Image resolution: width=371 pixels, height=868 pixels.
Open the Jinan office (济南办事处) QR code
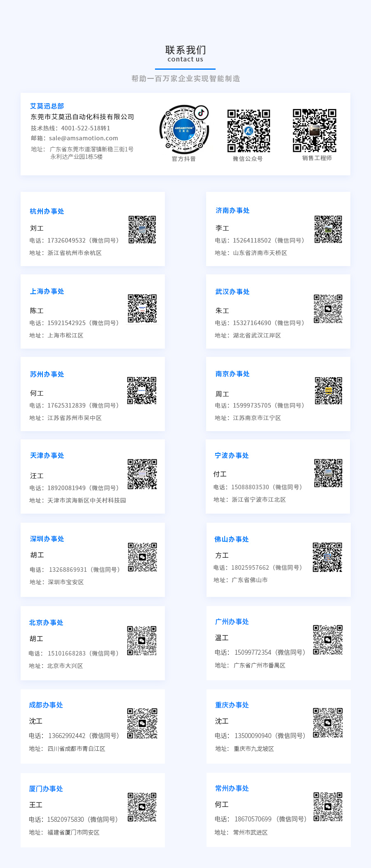(329, 229)
